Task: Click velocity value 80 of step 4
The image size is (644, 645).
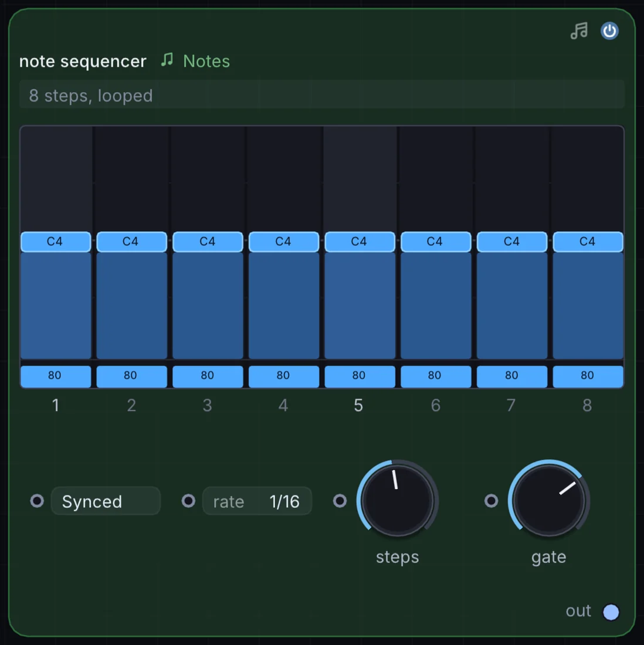Action: tap(284, 376)
